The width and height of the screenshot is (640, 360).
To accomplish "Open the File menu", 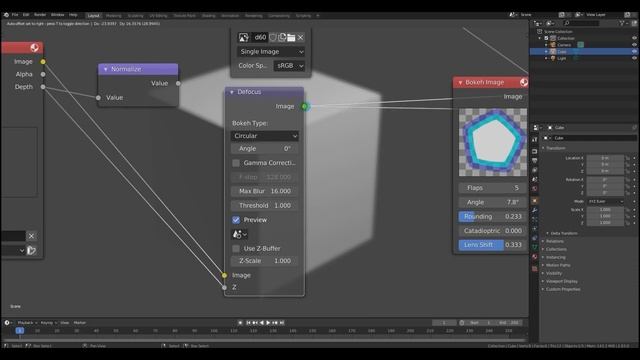I will 15,15.
